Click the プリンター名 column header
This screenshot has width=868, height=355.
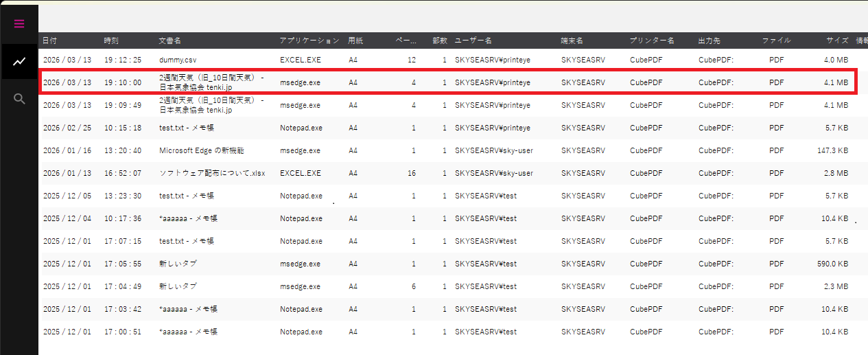pos(652,41)
